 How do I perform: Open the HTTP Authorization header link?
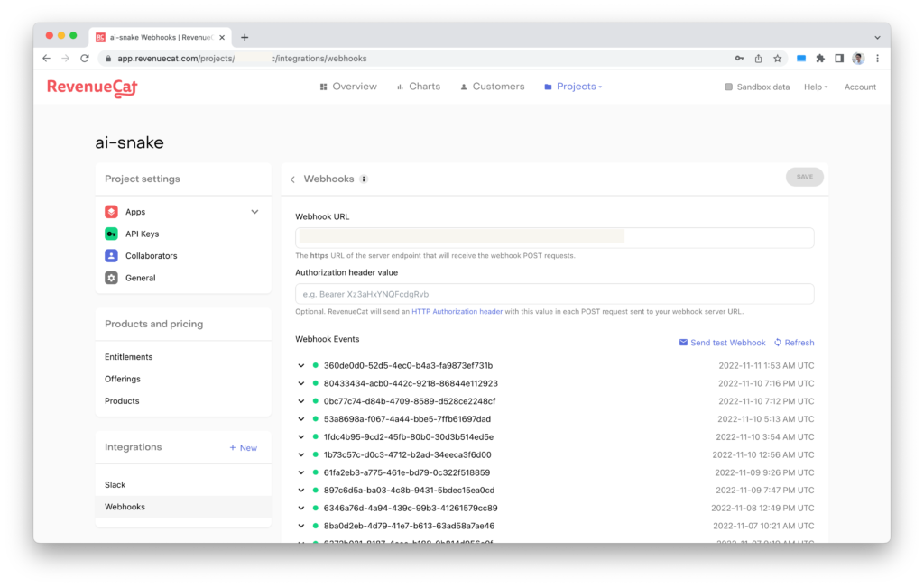pyautogui.click(x=457, y=312)
